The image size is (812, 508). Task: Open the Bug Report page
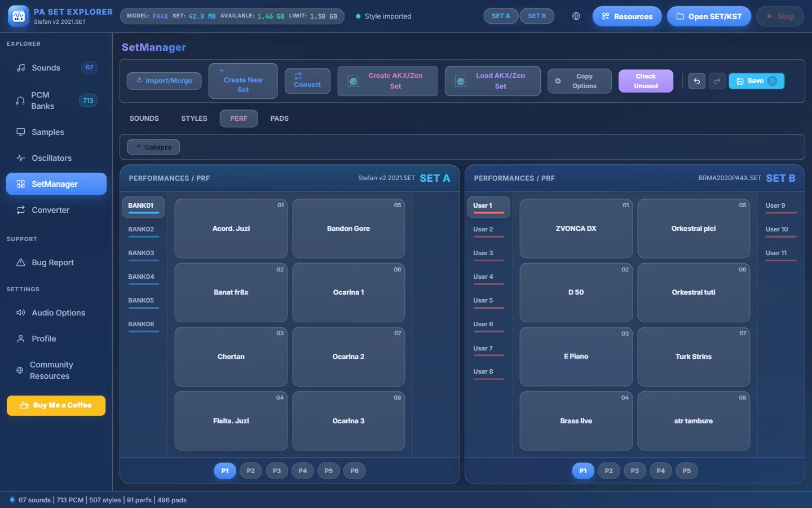click(56, 262)
